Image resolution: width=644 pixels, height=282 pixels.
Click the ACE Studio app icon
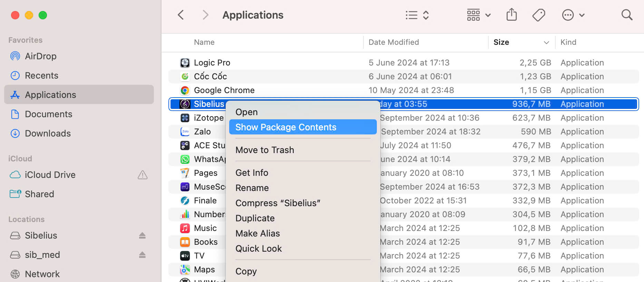point(185,145)
